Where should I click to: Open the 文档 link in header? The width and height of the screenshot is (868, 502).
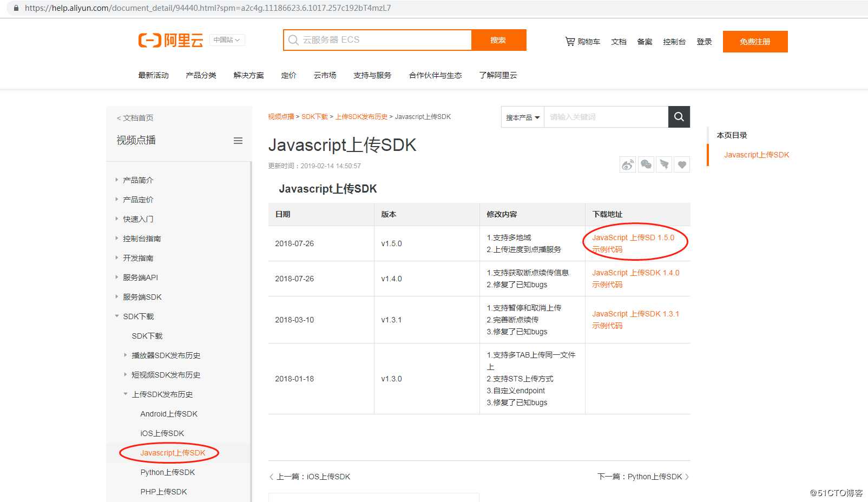coord(619,42)
